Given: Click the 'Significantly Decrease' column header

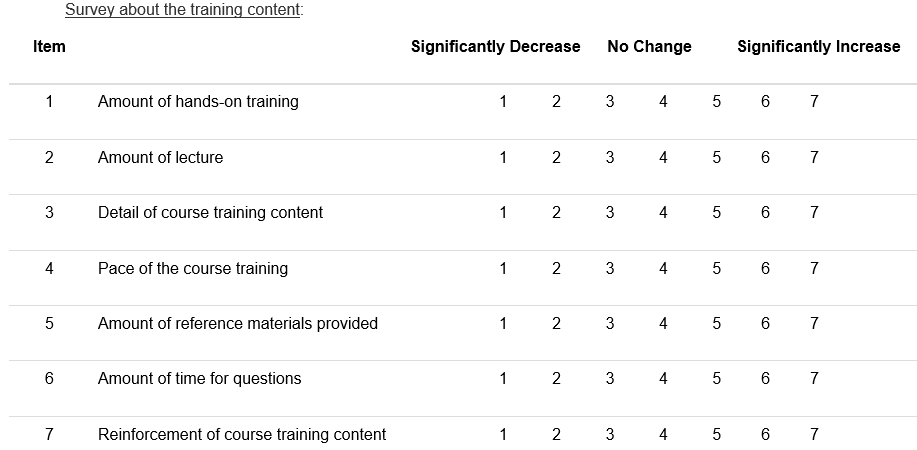Looking at the screenshot, I should click(495, 46).
